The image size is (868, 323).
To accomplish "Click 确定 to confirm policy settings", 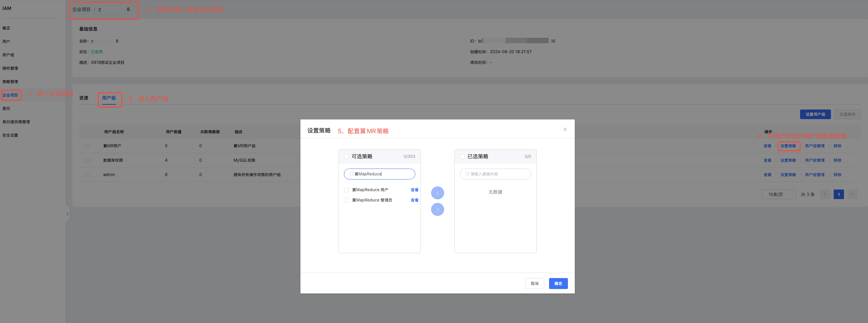I will pos(558,284).
